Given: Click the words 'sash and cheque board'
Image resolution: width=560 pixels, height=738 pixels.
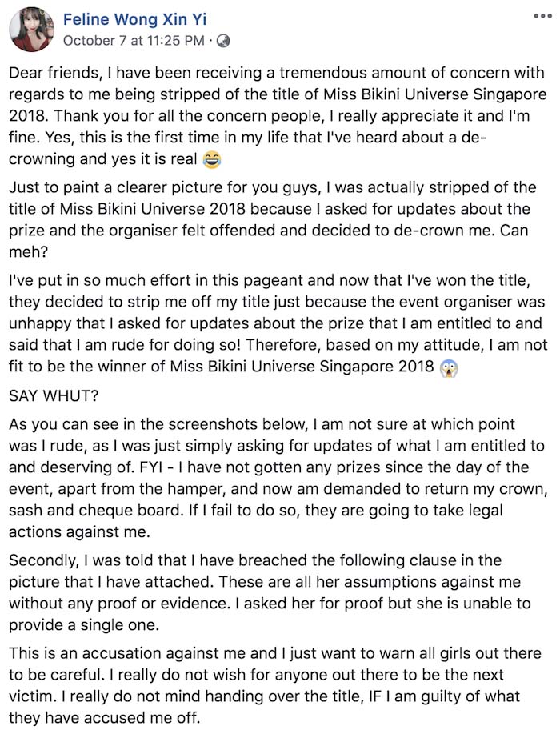Looking at the screenshot, I should [80, 488].
